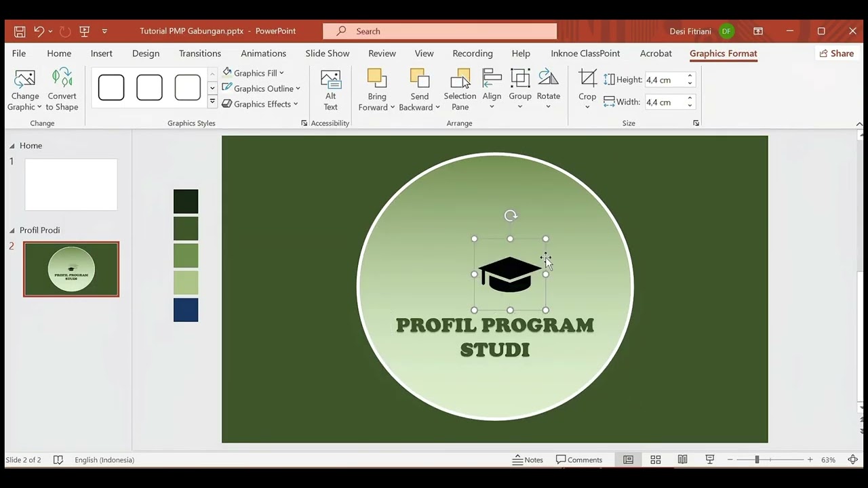Select slide 1 thumbnail
Screen dimensions: 868x488
coord(71,184)
